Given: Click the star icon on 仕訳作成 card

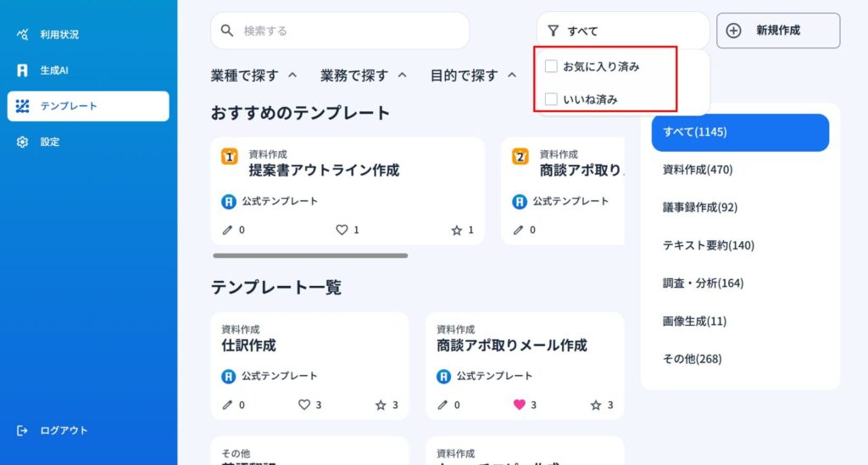Looking at the screenshot, I should [381, 405].
